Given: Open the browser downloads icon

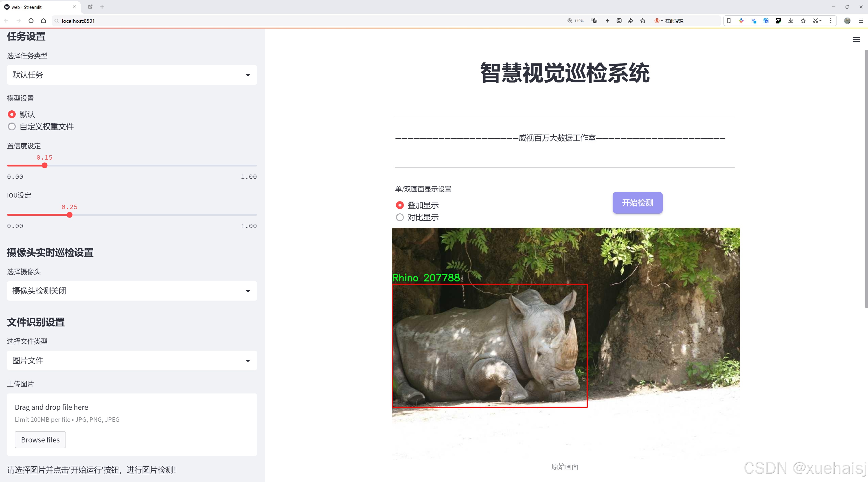Looking at the screenshot, I should pos(791,21).
